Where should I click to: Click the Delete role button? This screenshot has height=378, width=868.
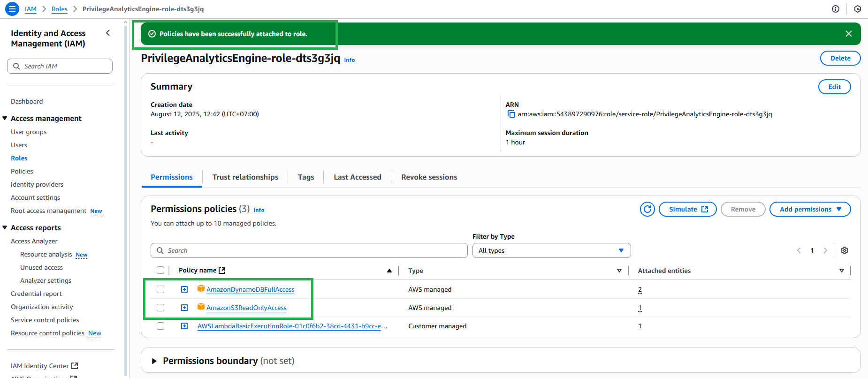tap(840, 58)
